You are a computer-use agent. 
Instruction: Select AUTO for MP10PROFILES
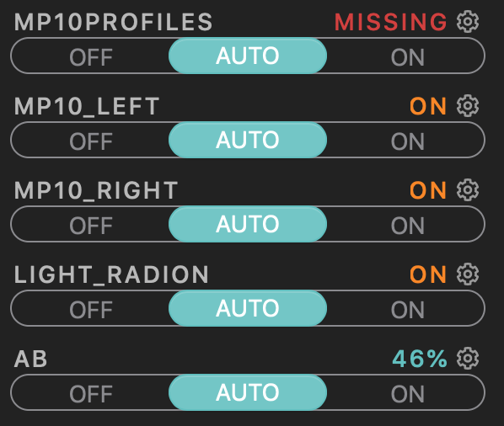coord(248,56)
